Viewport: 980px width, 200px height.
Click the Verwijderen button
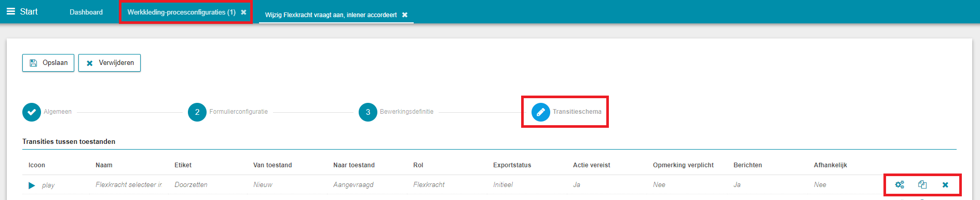(110, 63)
